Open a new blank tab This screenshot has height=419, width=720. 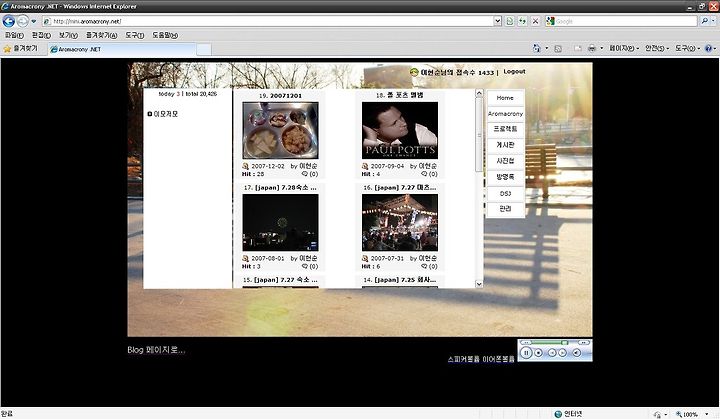[x=204, y=49]
